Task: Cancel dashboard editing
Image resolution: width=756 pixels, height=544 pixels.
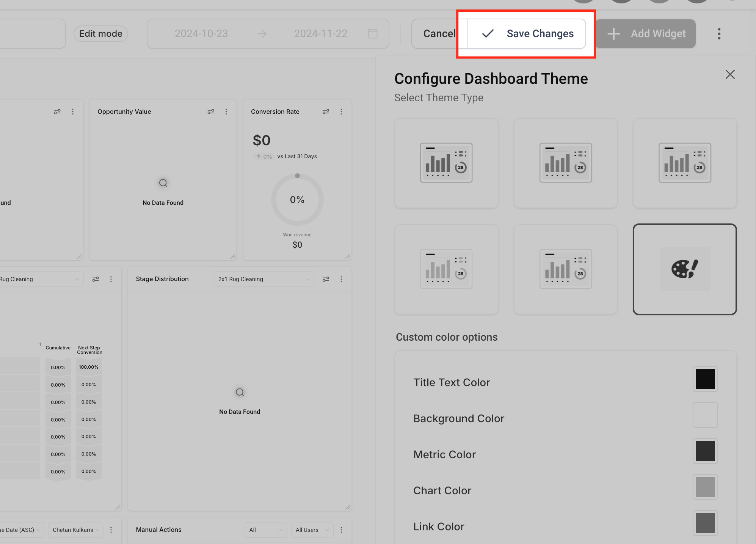Action: 439,34
